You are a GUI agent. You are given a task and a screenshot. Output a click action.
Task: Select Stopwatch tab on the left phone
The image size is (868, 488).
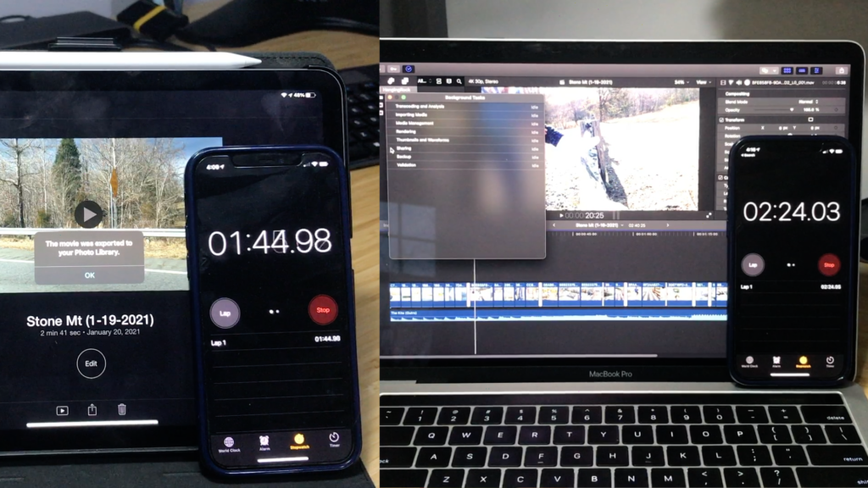pyautogui.click(x=299, y=441)
